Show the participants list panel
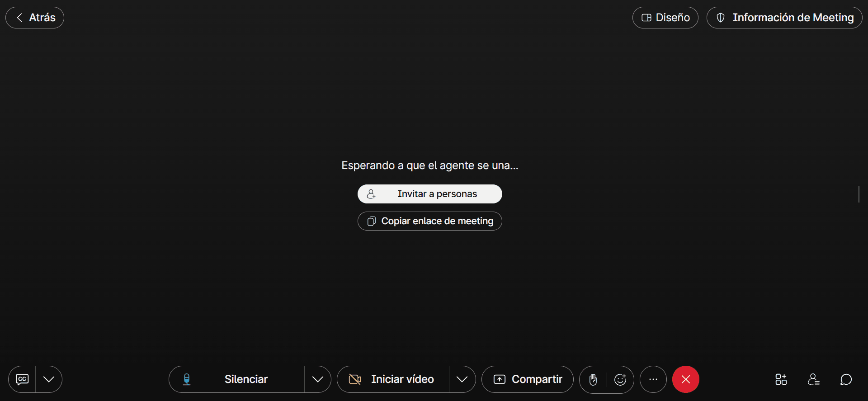 813,379
